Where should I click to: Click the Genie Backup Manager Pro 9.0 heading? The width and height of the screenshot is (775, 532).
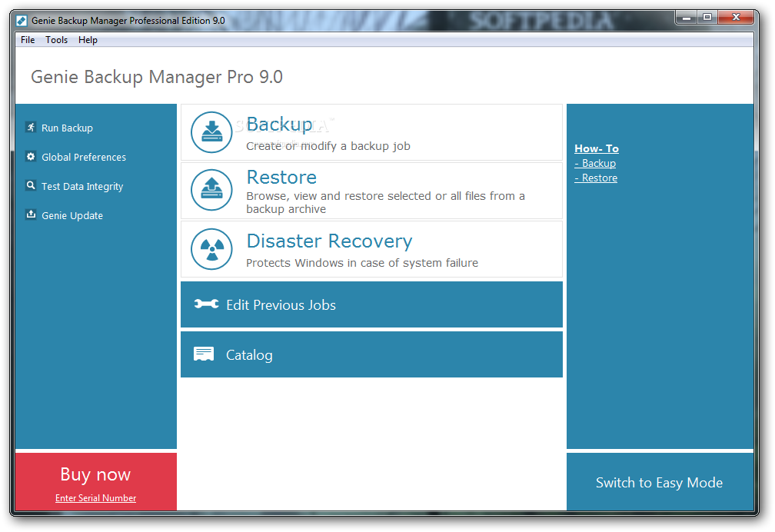point(157,77)
